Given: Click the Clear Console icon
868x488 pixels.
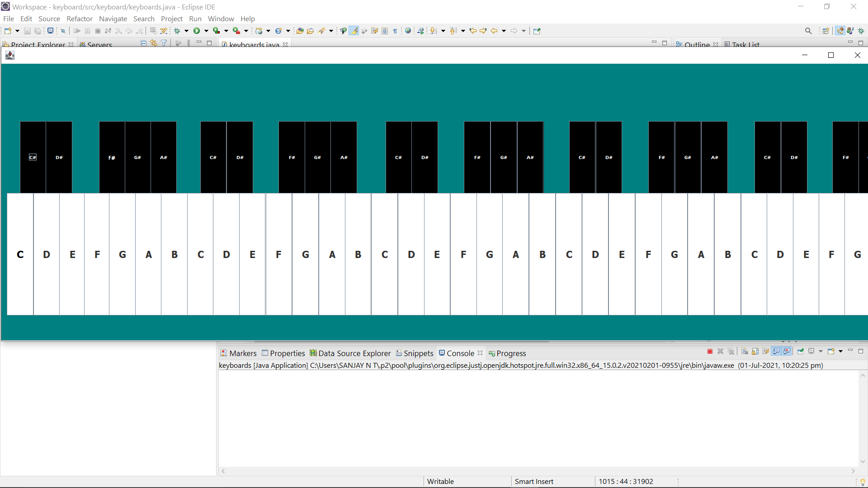Looking at the screenshot, I should click(745, 352).
